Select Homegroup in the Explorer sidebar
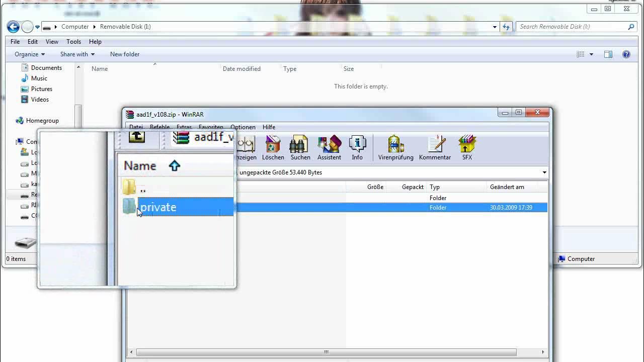 (42, 121)
